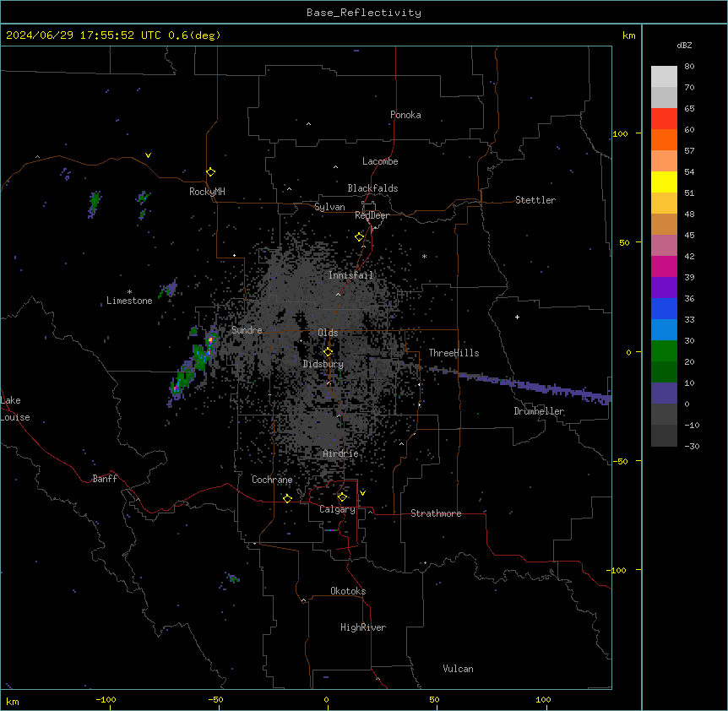Click the blue 36 dBZ legend swatch
The width and height of the screenshot is (728, 711).
click(x=664, y=308)
